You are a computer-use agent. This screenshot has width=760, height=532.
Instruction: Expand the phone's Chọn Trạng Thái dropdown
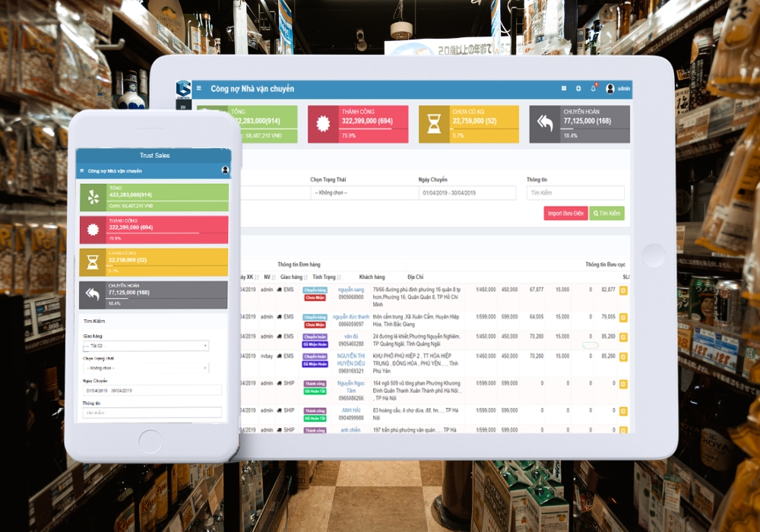[146, 369]
